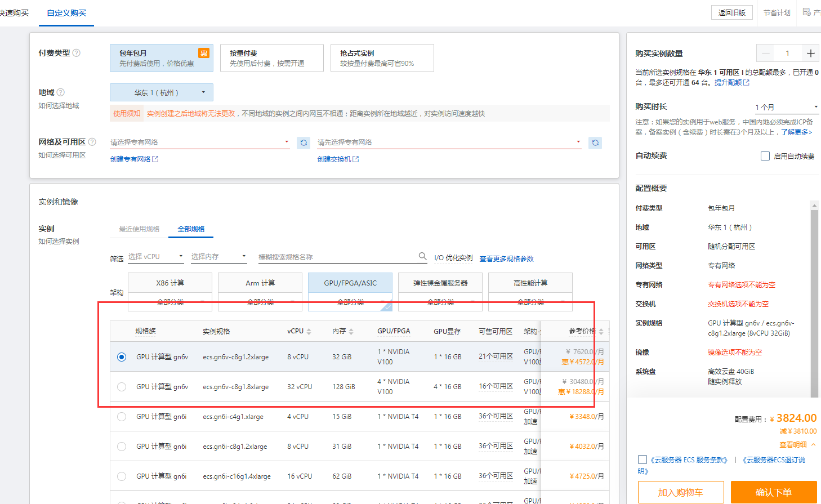
Task: Choose 抢占式实例 billing option
Action: tap(382, 58)
